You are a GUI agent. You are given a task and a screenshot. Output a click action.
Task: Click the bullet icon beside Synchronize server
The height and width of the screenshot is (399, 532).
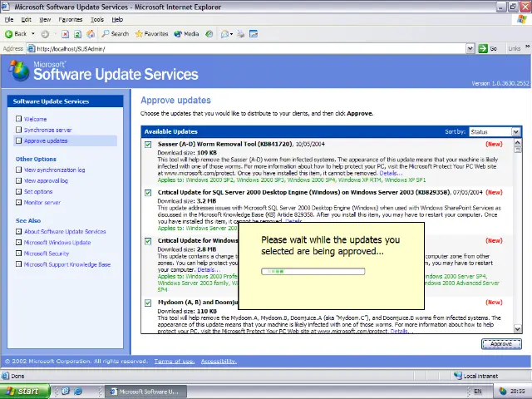(x=18, y=130)
